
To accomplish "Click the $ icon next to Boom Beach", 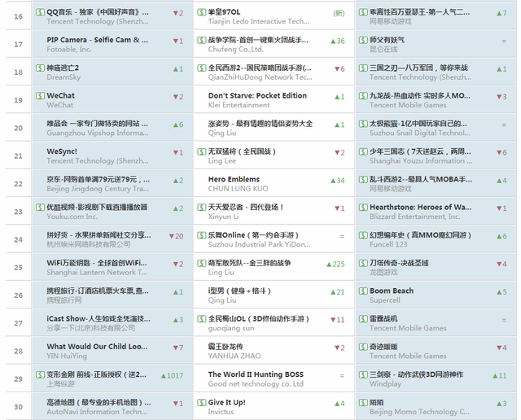I will tap(363, 291).
